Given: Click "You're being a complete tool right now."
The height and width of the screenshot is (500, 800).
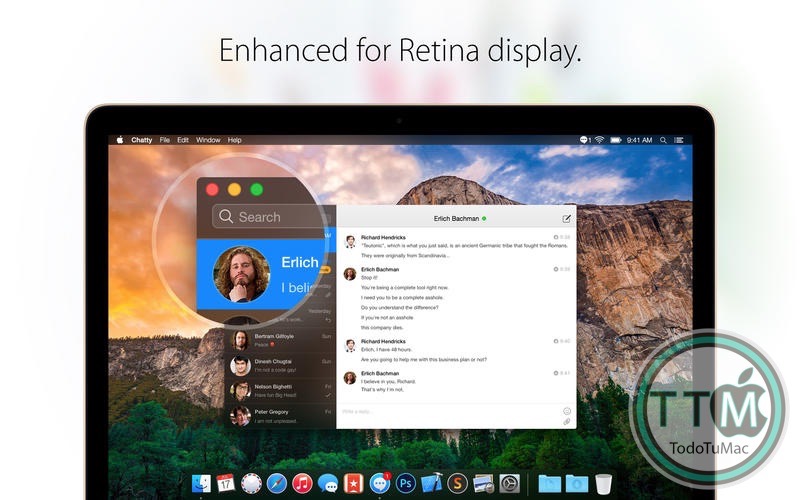Looking at the screenshot, I should [x=404, y=288].
